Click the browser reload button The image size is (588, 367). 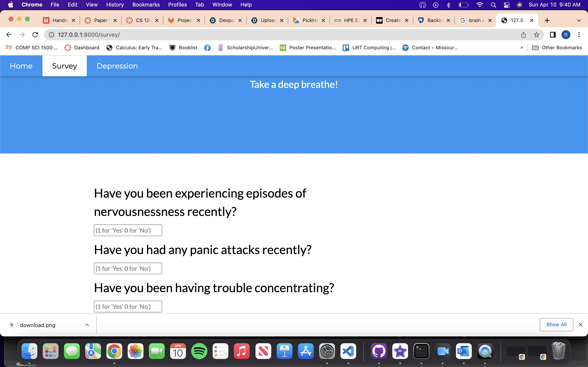tap(35, 35)
